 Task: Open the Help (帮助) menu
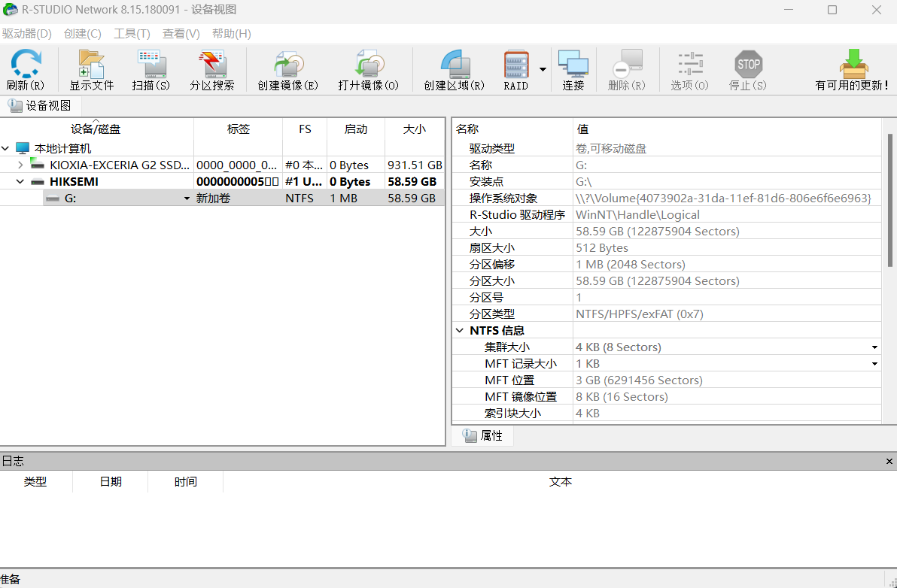point(231,34)
